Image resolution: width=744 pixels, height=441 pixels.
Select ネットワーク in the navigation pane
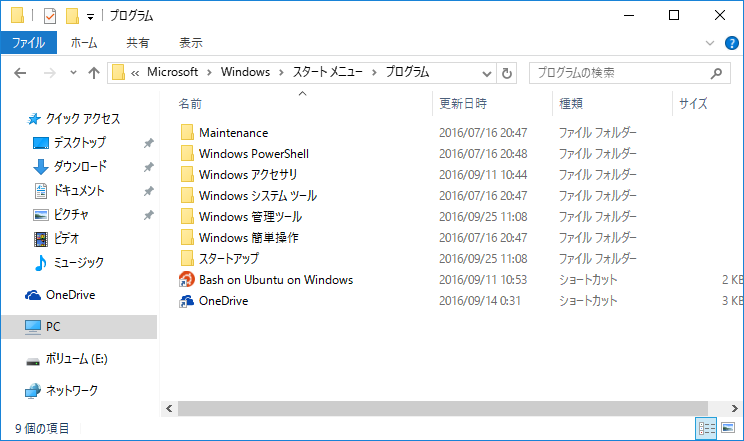click(72, 391)
